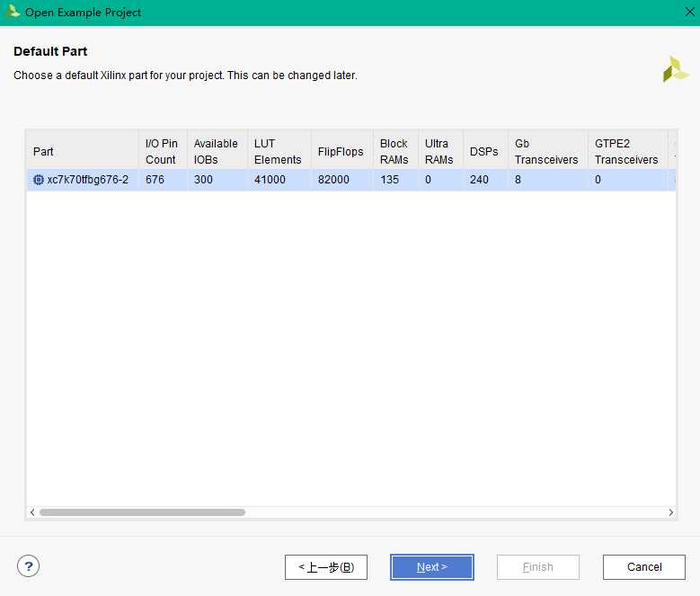Select the xc7k70tfbg676-2 part name
The width and height of the screenshot is (700, 596).
coord(87,180)
